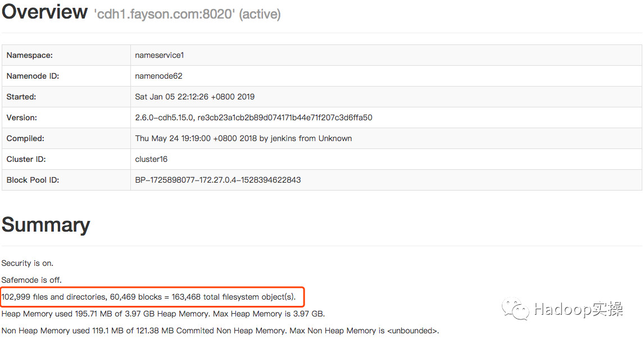Click the Compiled row label
644x339 pixels.
coord(25,138)
